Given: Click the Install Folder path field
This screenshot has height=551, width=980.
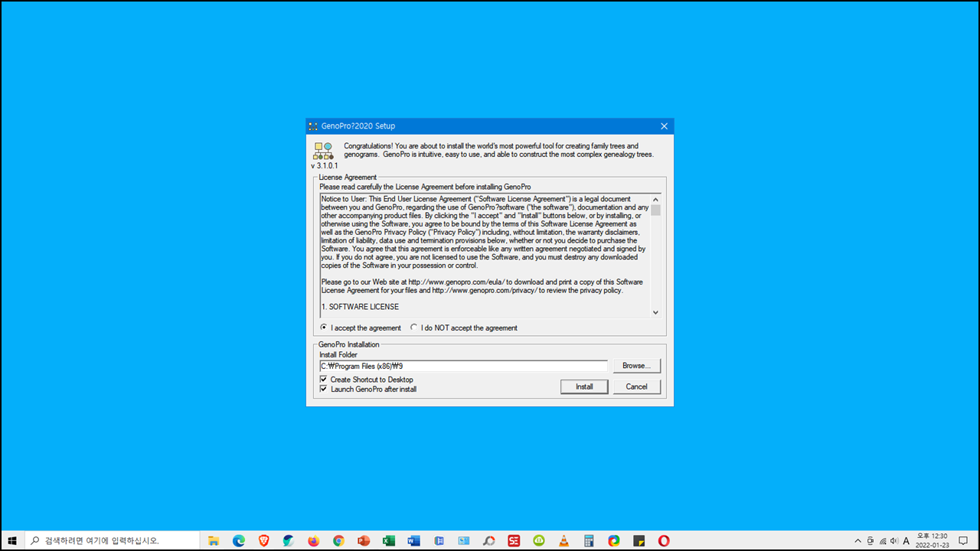Looking at the screenshot, I should [463, 366].
